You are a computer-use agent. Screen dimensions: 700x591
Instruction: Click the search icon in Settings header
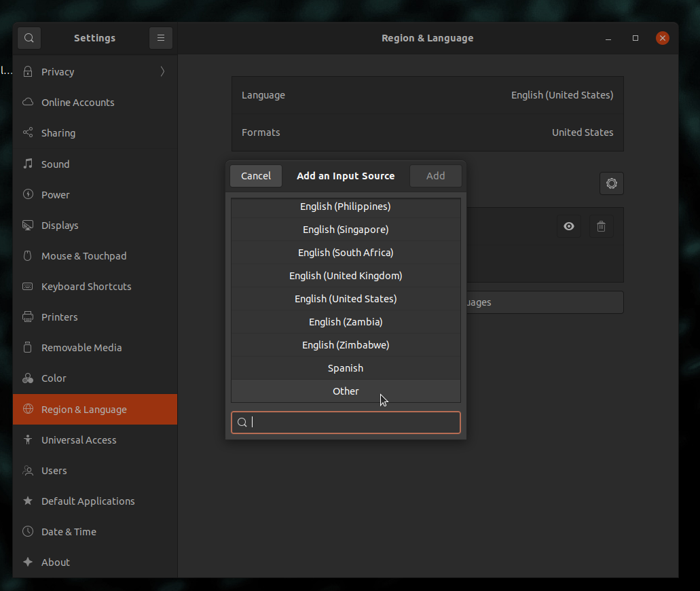pos(29,38)
